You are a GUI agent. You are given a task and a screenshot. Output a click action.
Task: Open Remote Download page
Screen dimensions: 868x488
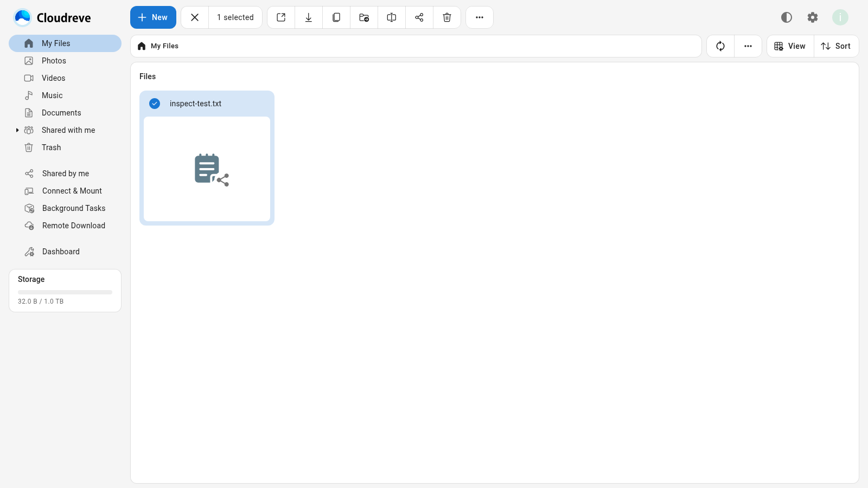pyautogui.click(x=65, y=226)
